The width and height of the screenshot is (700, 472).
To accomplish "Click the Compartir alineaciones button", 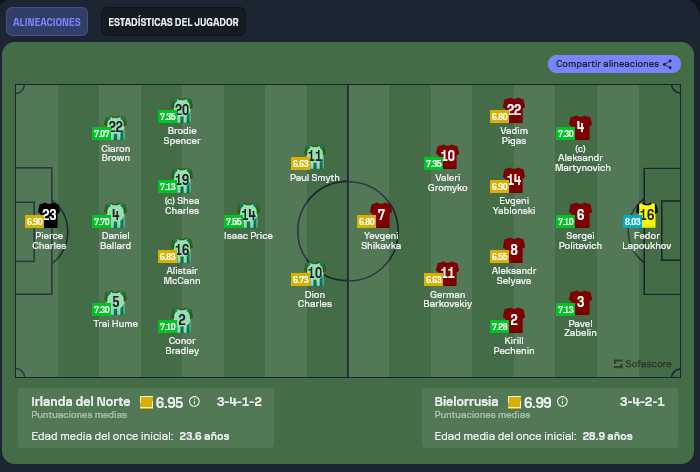I will click(x=613, y=64).
